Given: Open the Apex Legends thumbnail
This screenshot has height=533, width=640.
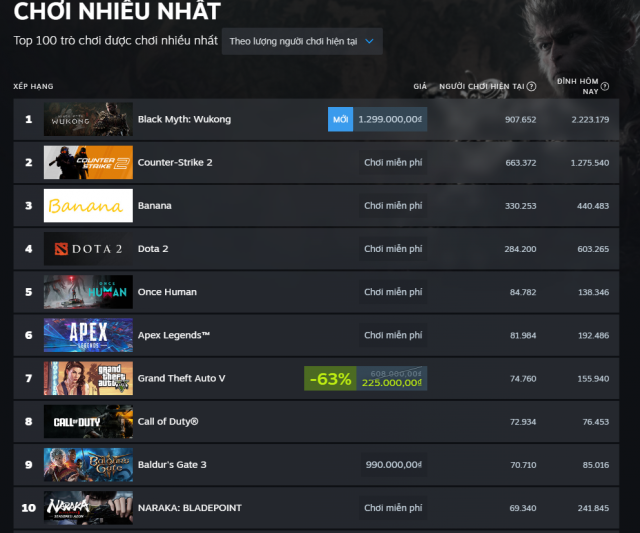Looking at the screenshot, I should click(x=88, y=335).
